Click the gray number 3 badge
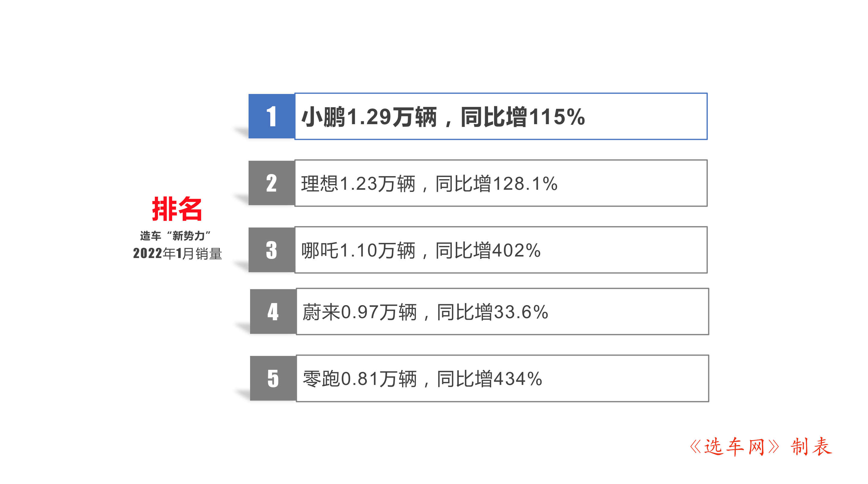868x484 pixels. click(272, 250)
